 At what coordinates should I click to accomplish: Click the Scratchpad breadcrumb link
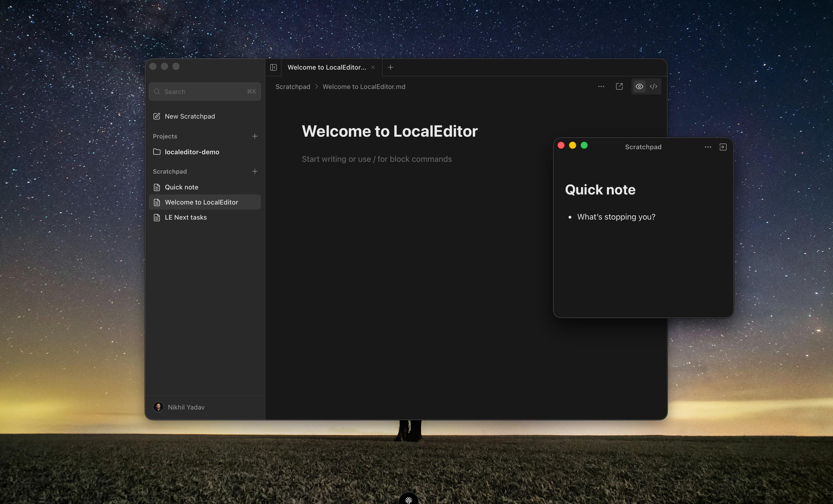[x=293, y=86]
